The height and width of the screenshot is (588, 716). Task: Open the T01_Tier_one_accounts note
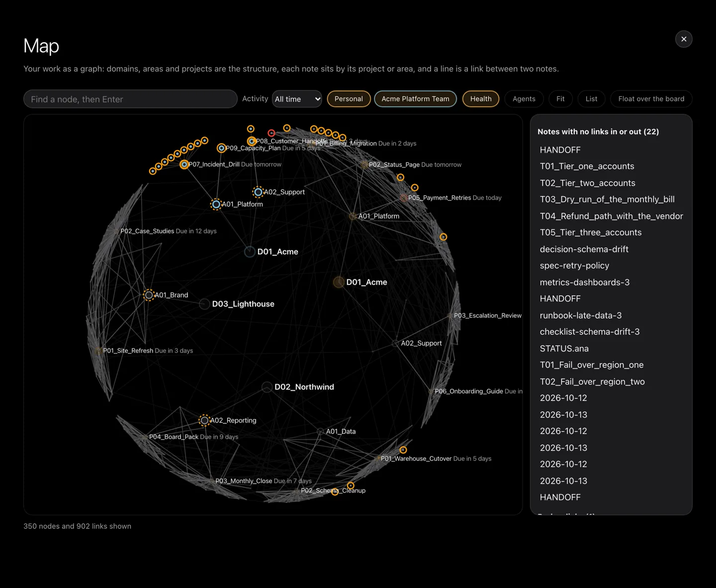point(587,167)
